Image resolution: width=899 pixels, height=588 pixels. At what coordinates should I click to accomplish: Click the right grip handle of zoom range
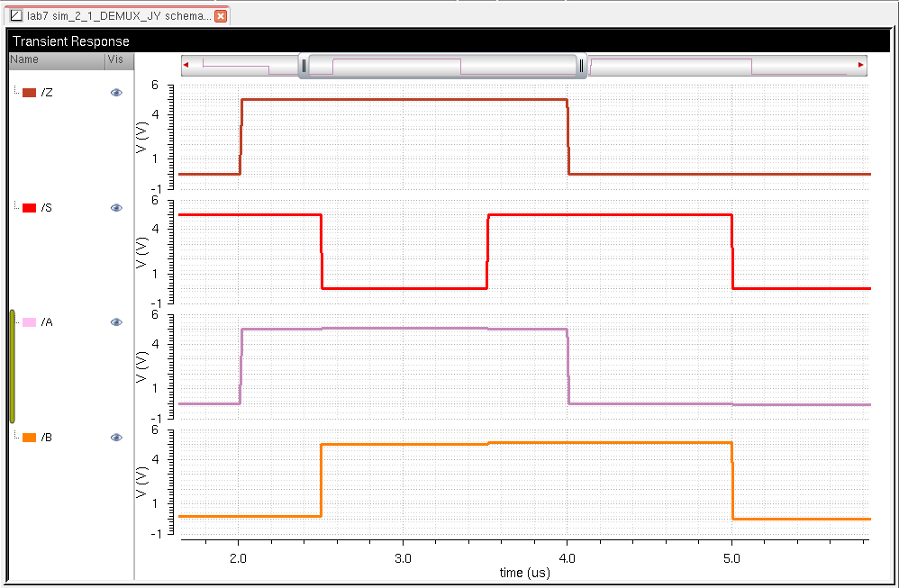tap(582, 66)
